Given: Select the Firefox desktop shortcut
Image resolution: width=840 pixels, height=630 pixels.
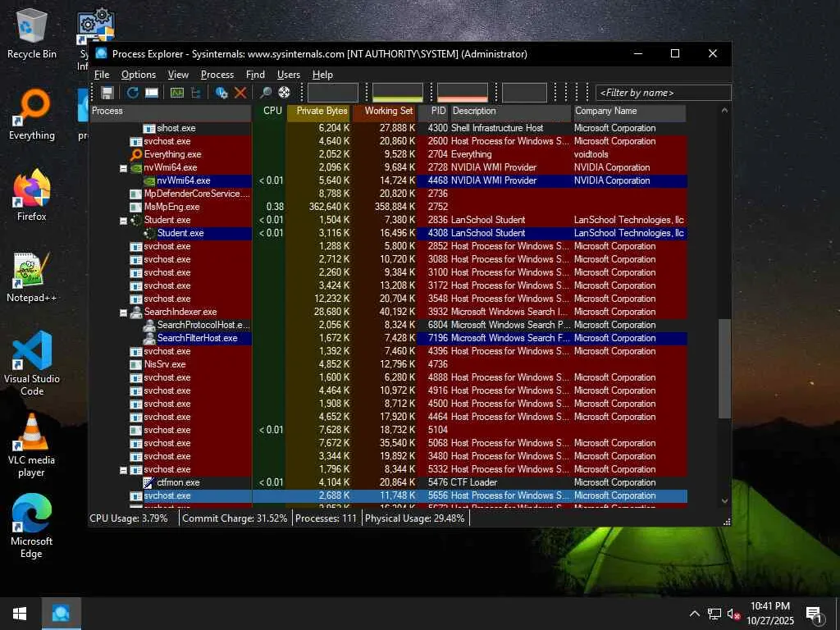Looking at the screenshot, I should (32, 195).
